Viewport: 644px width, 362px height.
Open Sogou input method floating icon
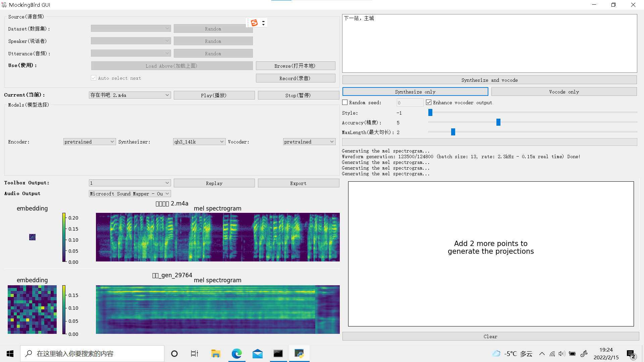click(x=254, y=23)
